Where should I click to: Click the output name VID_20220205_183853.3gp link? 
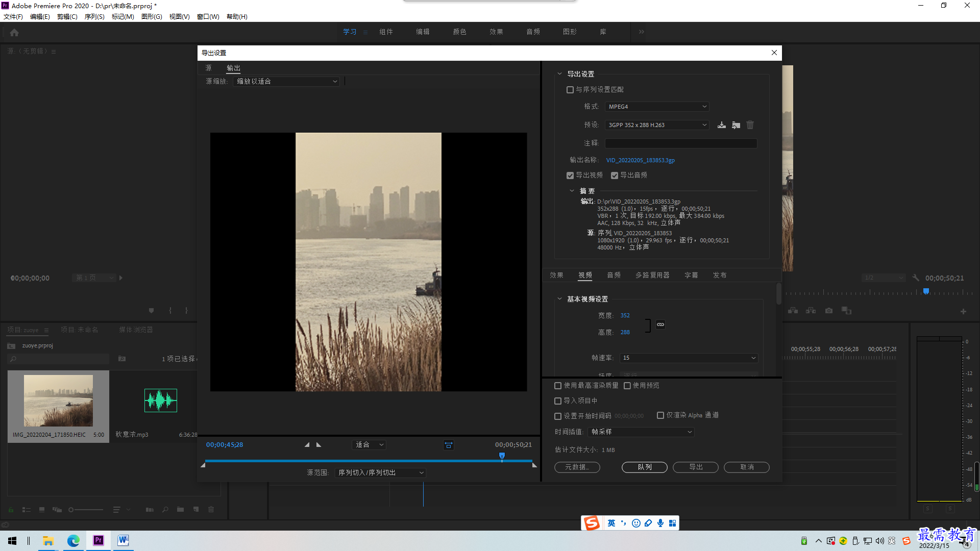(640, 160)
